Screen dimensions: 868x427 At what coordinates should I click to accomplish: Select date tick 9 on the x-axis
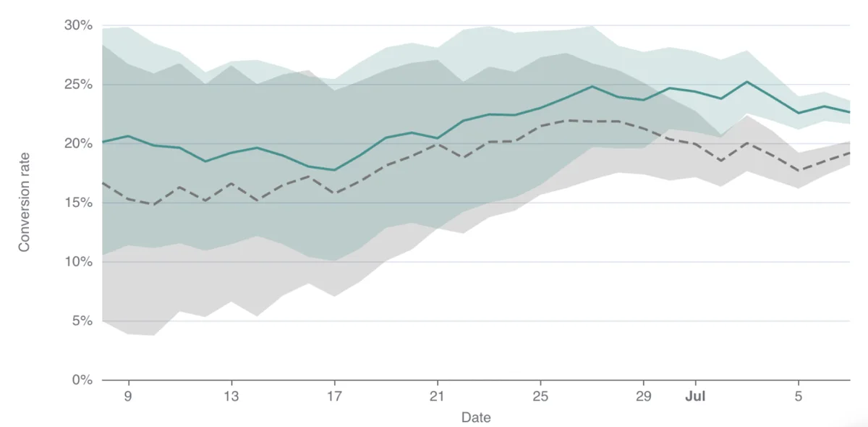point(129,397)
